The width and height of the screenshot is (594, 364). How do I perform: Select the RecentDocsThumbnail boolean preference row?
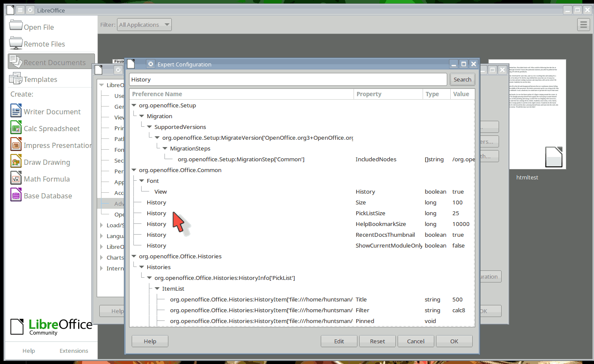(x=302, y=235)
